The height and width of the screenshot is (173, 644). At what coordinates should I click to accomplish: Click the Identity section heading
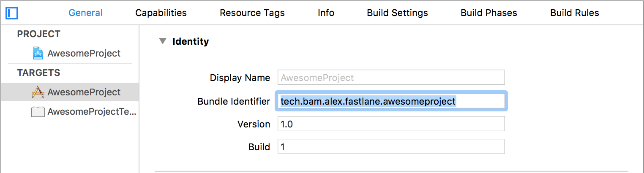(x=191, y=41)
